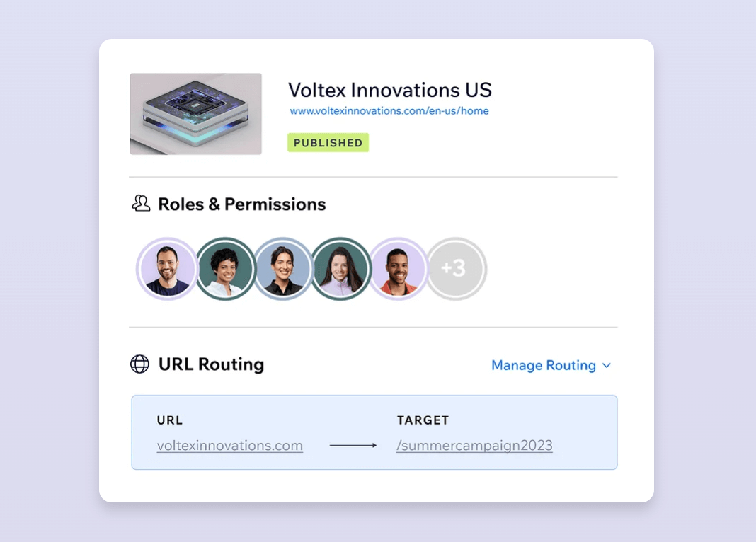This screenshot has height=542, width=756.
Task: Follow the /summercampaign2023 target link
Action: tap(474, 446)
